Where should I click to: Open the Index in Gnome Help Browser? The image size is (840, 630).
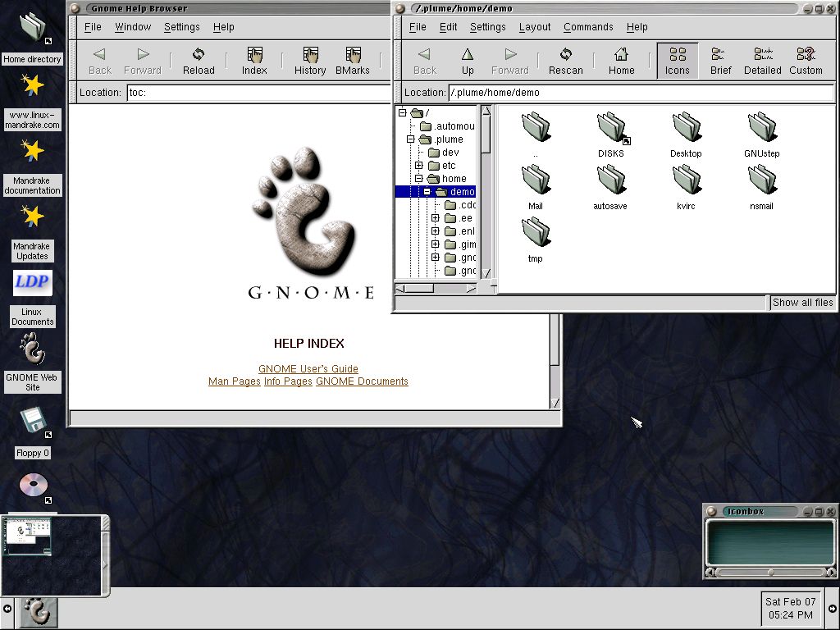pos(254,60)
